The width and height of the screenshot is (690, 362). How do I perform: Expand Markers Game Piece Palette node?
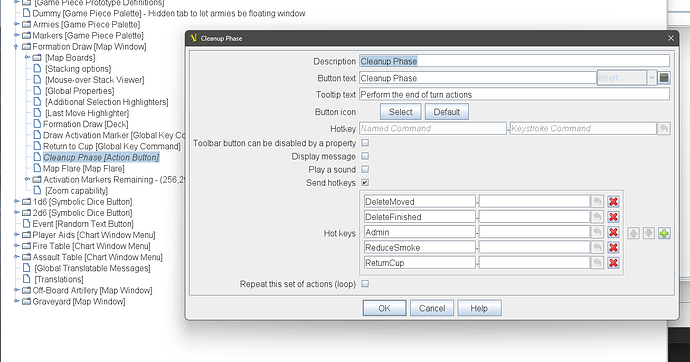click(16, 35)
